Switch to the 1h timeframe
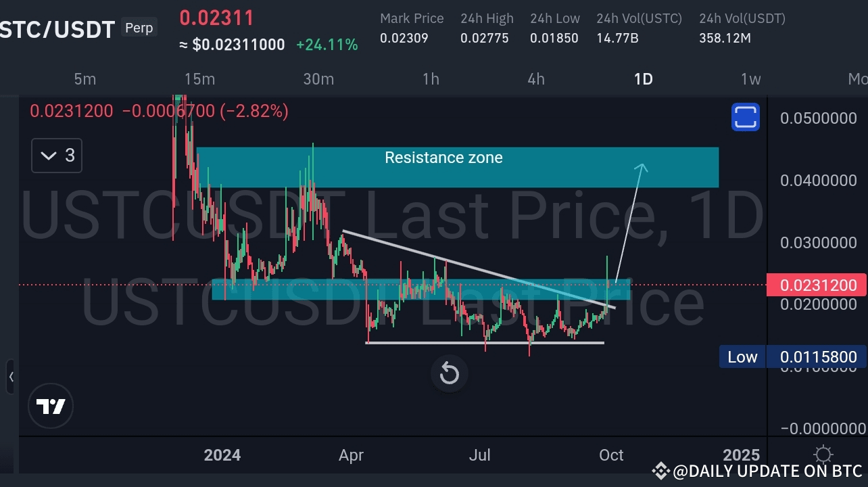 431,79
